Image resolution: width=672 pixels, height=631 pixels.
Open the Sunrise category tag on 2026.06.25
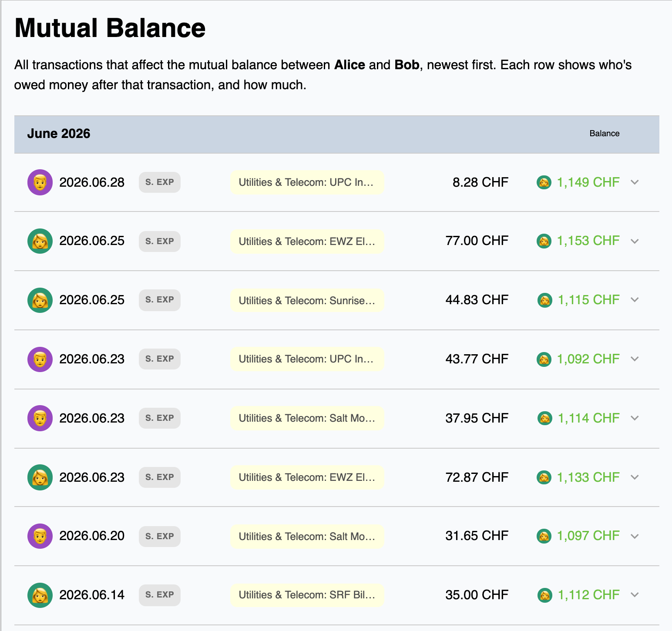point(307,300)
